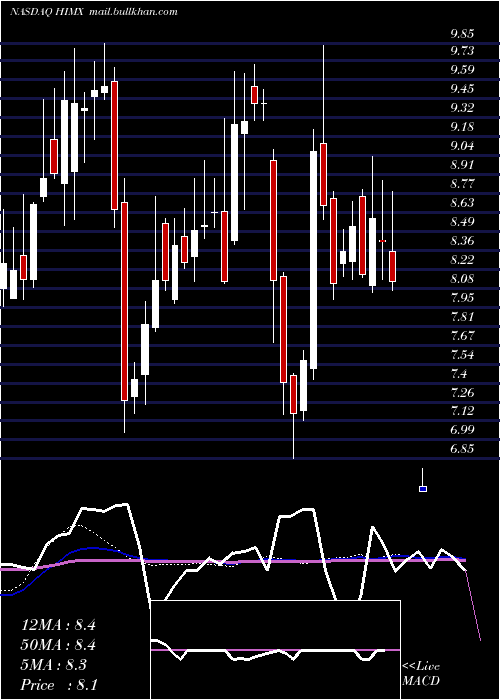Click the 9.59 price level label
This screenshot has height=700, width=500.
[x=462, y=70]
